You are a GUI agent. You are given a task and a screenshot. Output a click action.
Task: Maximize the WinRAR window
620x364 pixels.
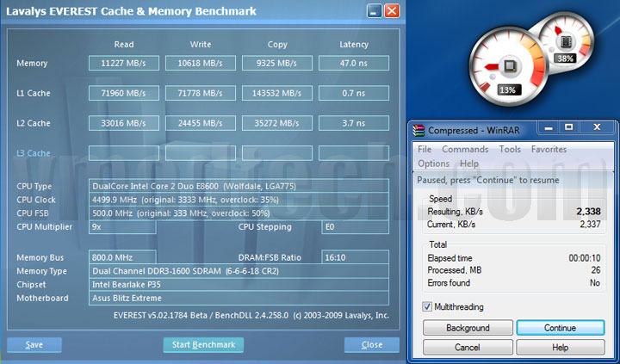coord(568,127)
